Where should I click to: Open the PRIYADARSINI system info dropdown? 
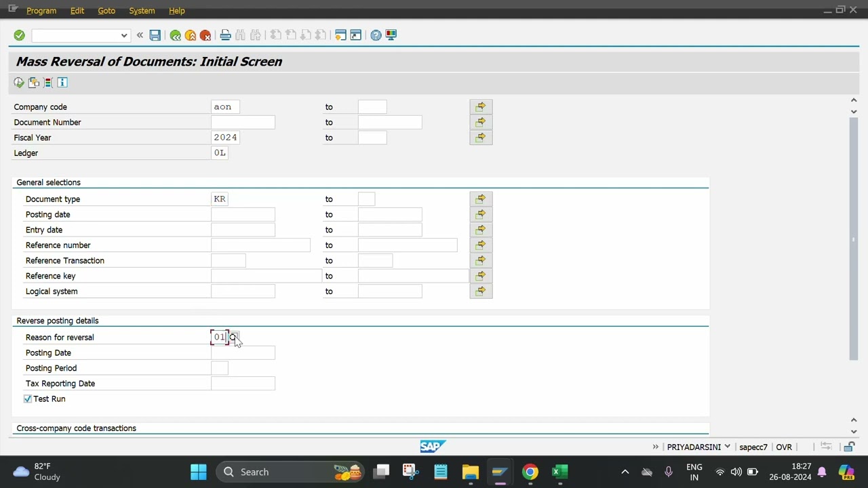point(727,447)
